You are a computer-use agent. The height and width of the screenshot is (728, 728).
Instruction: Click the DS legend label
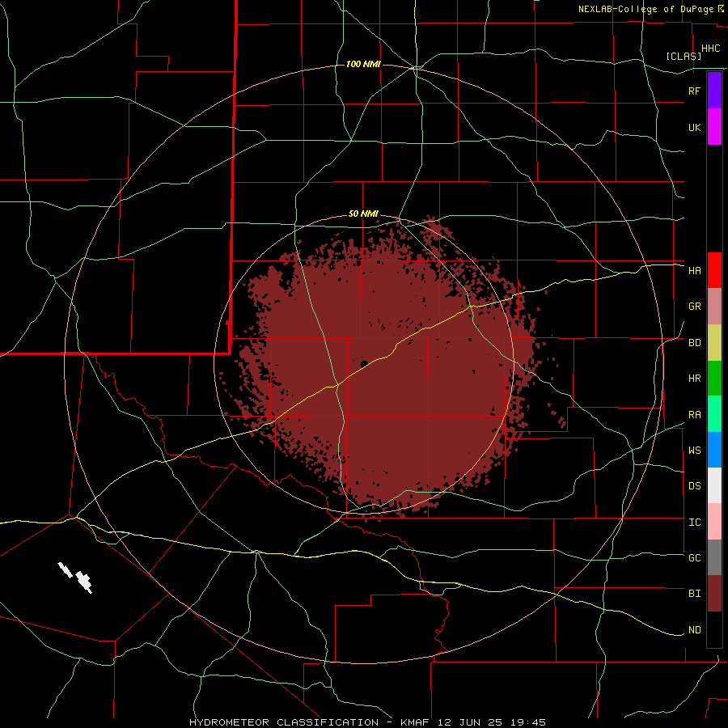tap(694, 486)
